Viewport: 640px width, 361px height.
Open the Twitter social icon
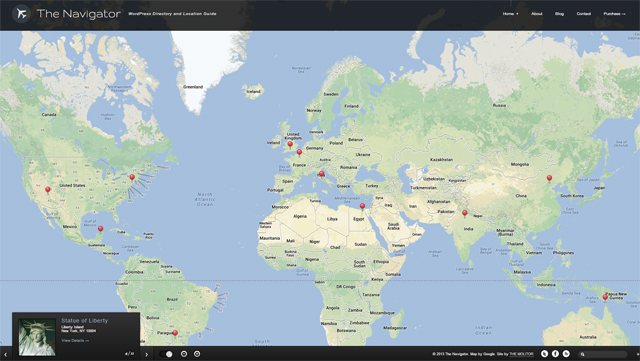point(544,354)
